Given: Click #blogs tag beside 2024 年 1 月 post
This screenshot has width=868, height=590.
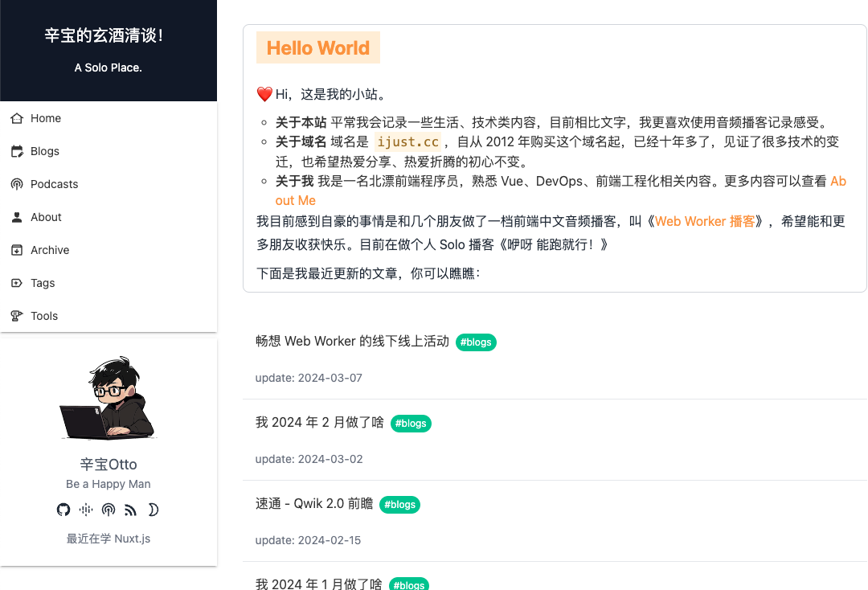Looking at the screenshot, I should [x=409, y=584].
